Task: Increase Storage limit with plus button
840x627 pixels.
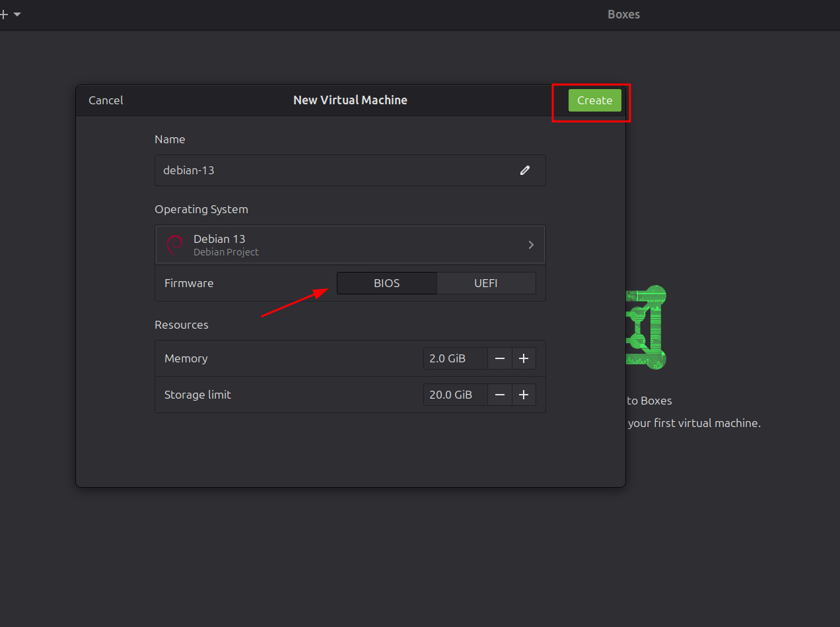Action: pyautogui.click(x=524, y=395)
